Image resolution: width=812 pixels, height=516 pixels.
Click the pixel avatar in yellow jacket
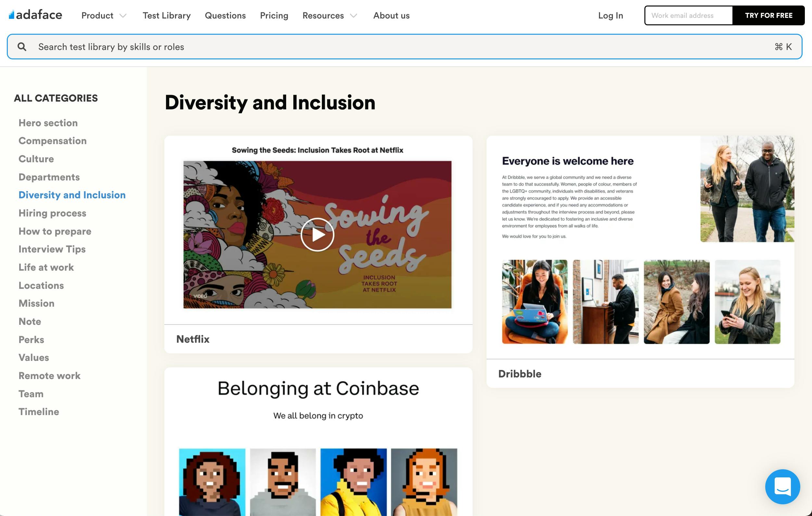353,482
